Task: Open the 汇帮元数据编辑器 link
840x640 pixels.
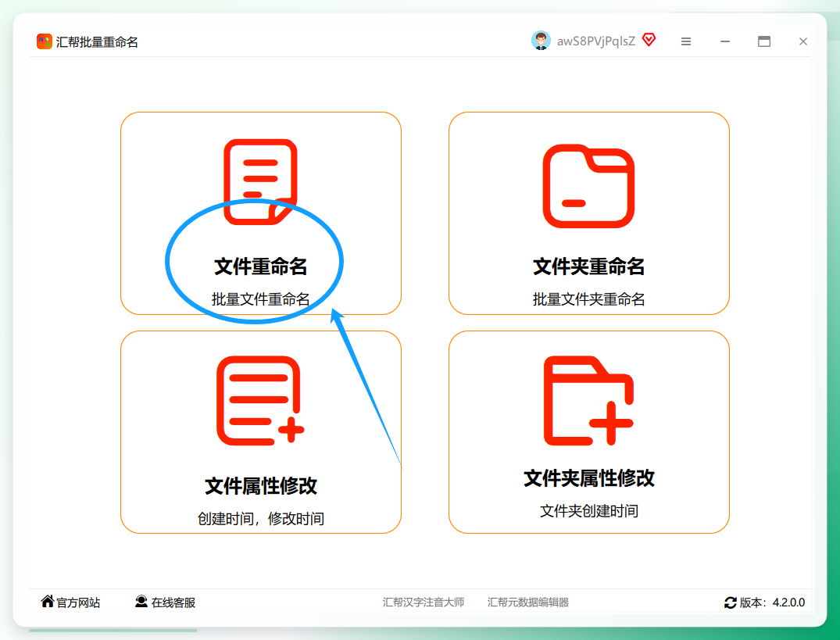Action: (x=527, y=602)
